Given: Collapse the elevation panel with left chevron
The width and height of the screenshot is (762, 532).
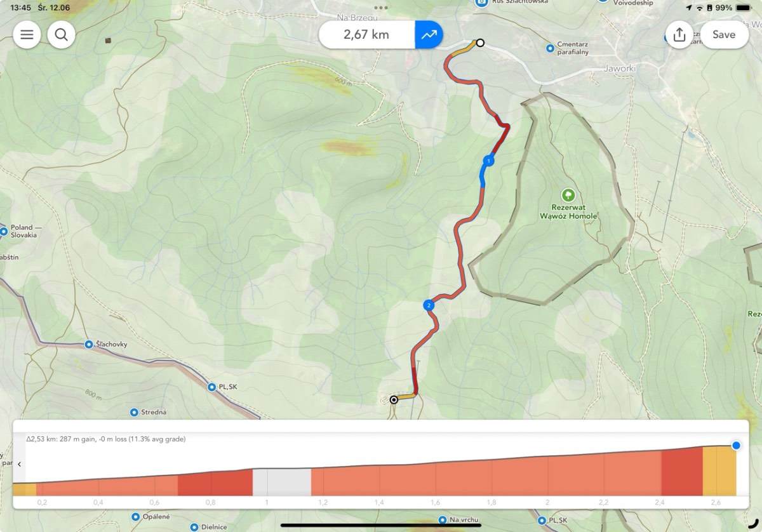Looking at the screenshot, I should [x=19, y=464].
